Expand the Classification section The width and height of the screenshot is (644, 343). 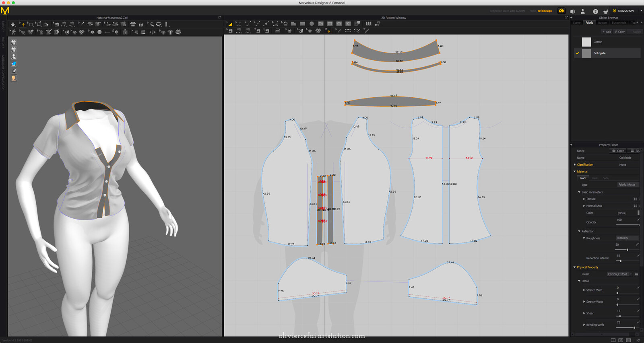pyautogui.click(x=575, y=164)
